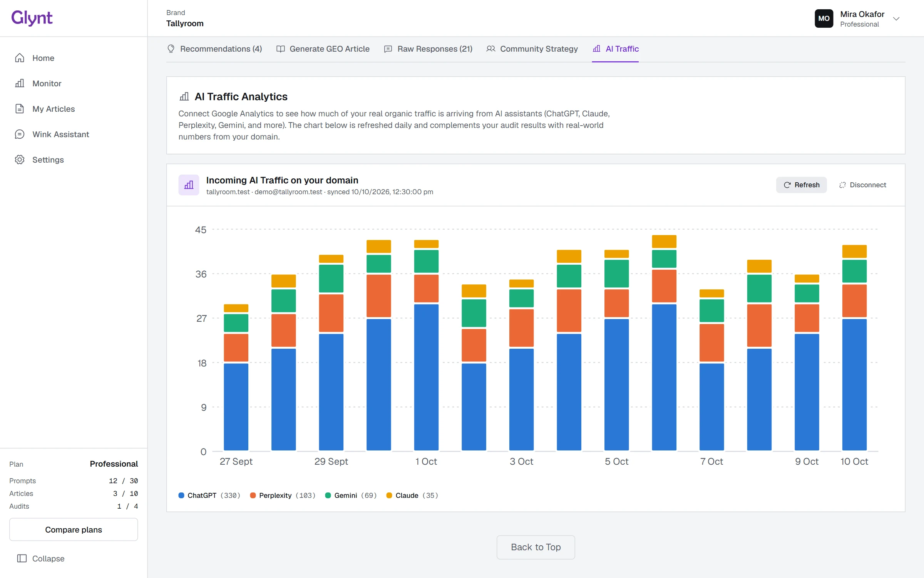Image resolution: width=924 pixels, height=578 pixels.
Task: Click the Collapse sidebar label
Action: [48, 558]
